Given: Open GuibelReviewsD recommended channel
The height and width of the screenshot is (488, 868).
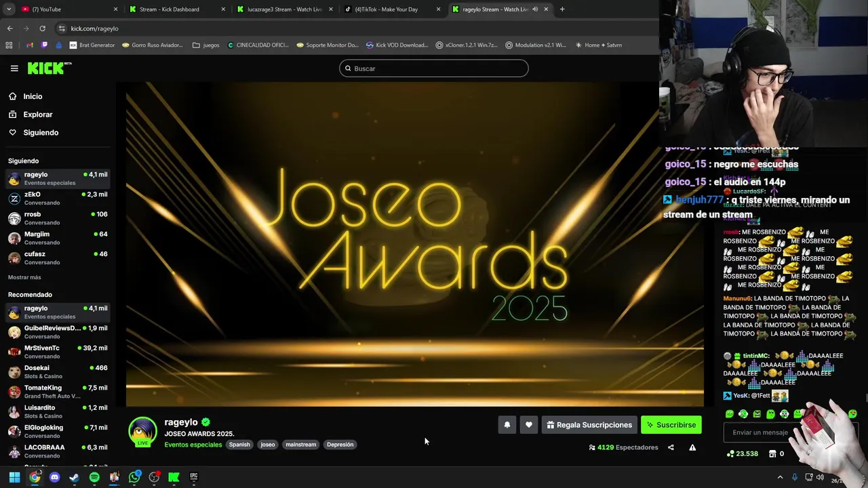Looking at the screenshot, I should tap(58, 331).
